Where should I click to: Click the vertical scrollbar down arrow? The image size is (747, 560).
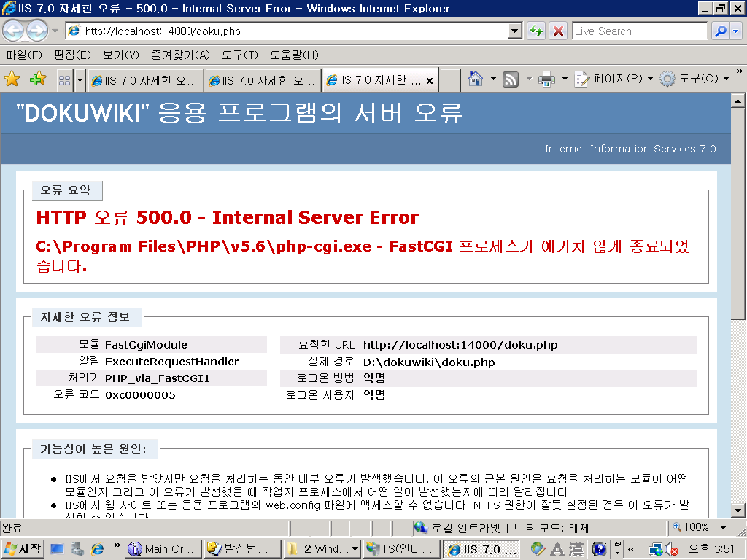point(738,510)
